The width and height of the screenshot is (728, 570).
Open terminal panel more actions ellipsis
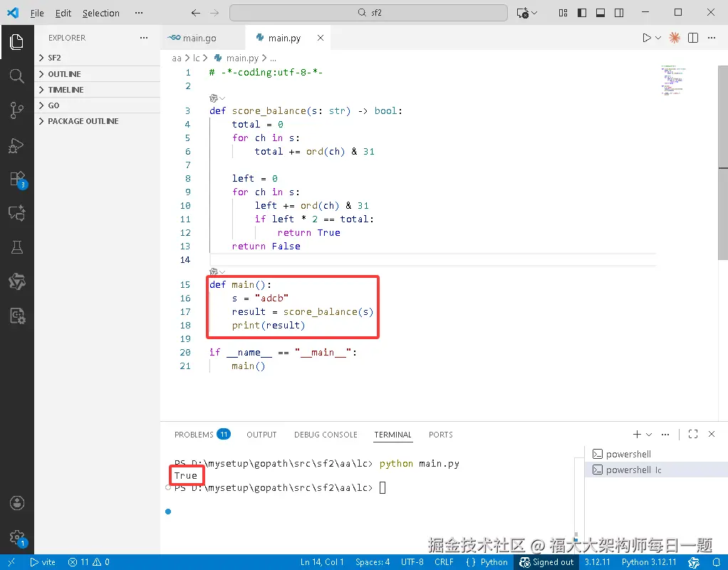(665, 435)
